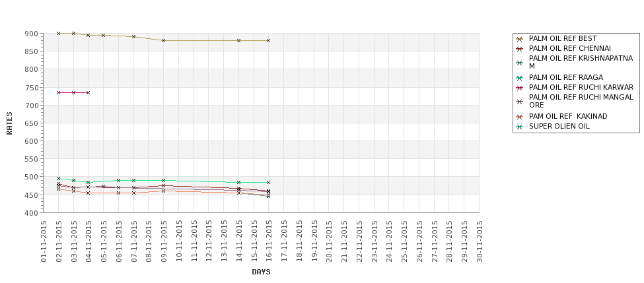Viewport: 644px width, 283px height.
Task: Click the RUCHI KARWAR legend marker
Action: pyautogui.click(x=520, y=88)
